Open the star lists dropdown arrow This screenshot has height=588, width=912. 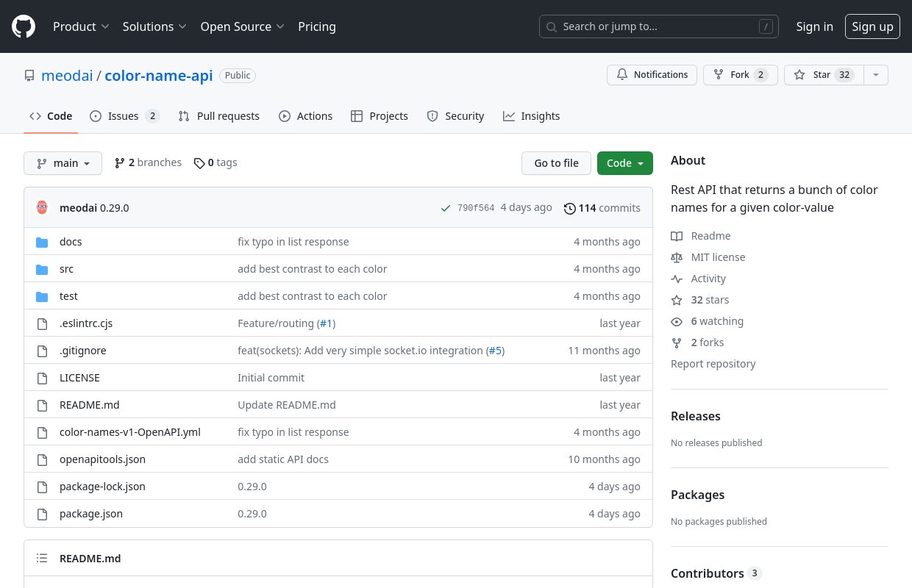[875, 75]
